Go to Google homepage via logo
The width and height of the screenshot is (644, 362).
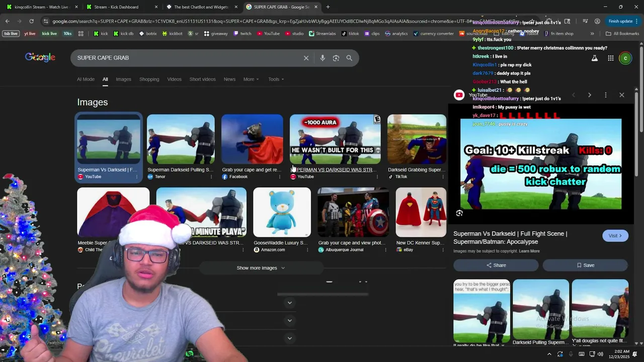pyautogui.click(x=40, y=57)
